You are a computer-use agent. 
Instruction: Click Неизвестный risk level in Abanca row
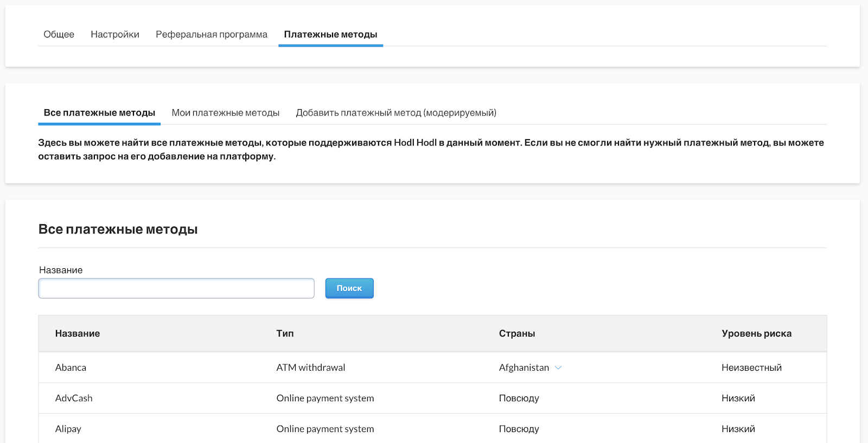(x=751, y=368)
